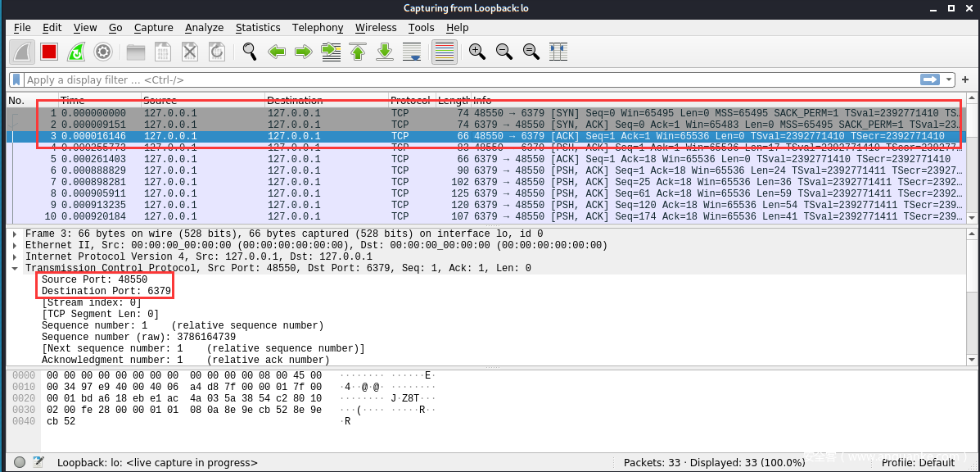The width and height of the screenshot is (980, 472).
Task: Toggle packet list colorization
Action: pyautogui.click(x=444, y=52)
